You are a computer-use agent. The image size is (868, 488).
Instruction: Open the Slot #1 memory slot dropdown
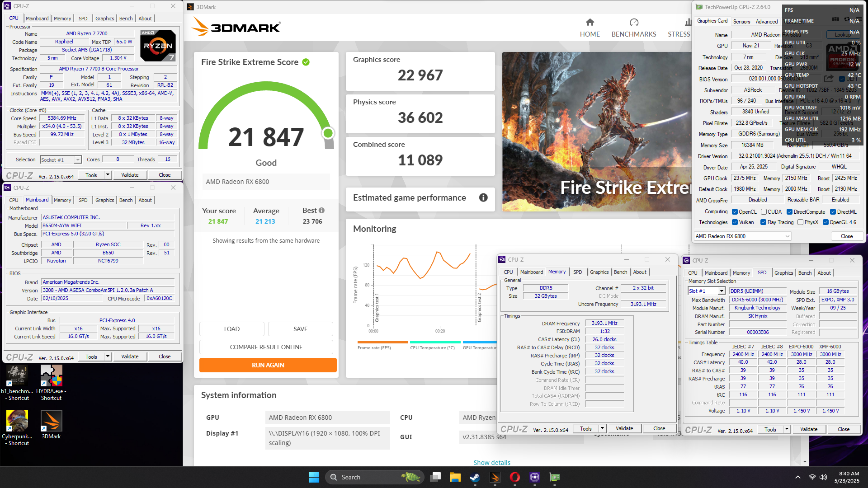click(x=706, y=291)
